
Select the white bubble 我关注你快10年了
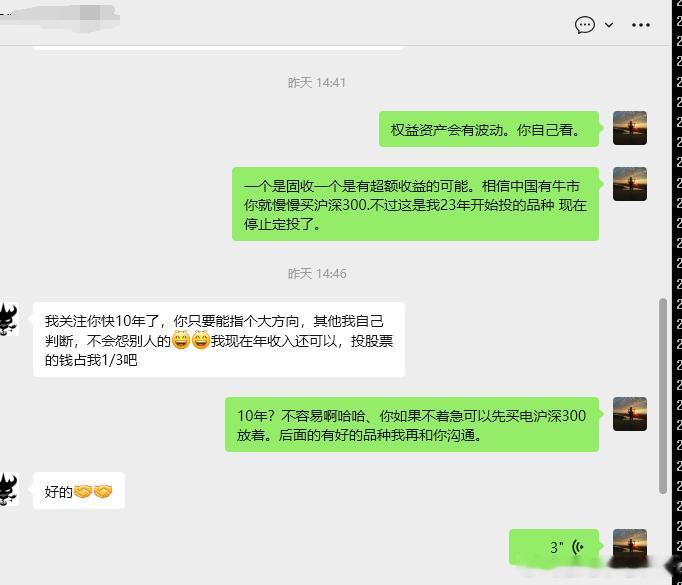(x=219, y=340)
